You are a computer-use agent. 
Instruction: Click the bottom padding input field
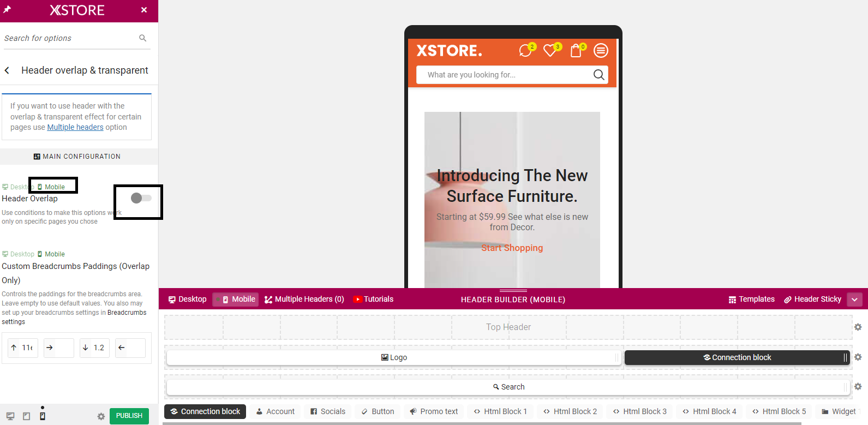coord(94,348)
